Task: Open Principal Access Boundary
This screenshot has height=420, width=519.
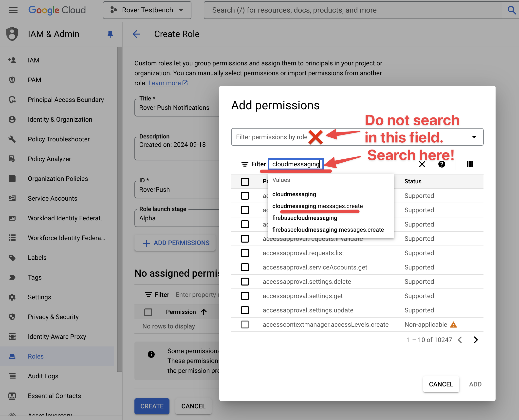Action: point(66,100)
